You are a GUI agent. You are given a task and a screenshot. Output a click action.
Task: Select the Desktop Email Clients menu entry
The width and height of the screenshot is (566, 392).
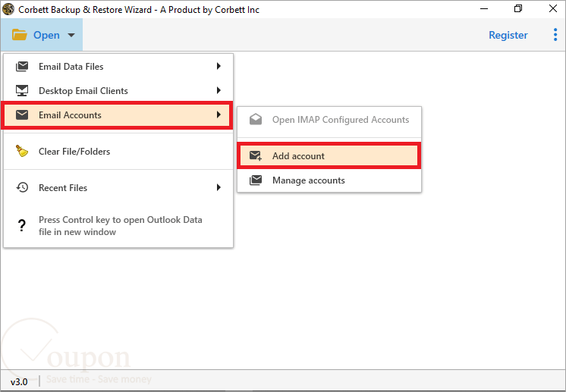[x=118, y=90]
